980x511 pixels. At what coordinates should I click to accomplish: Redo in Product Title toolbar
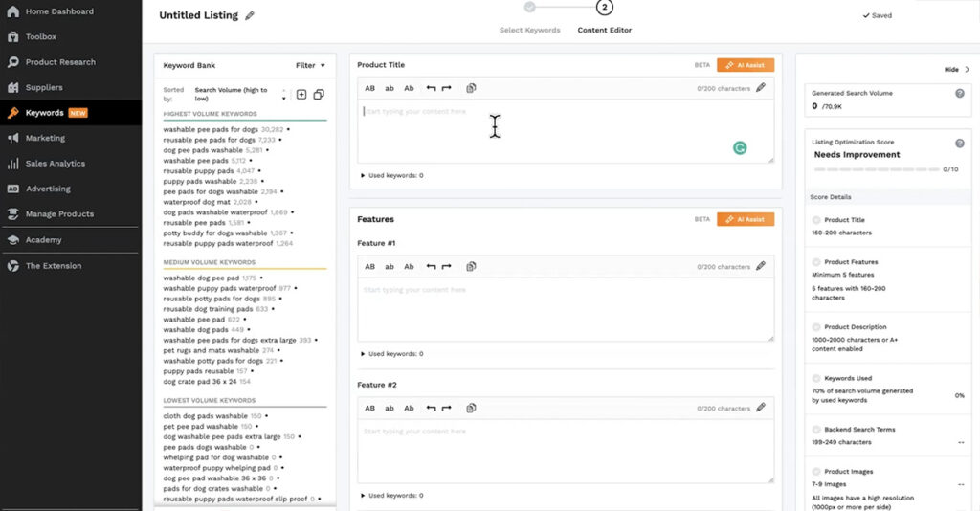tap(446, 88)
